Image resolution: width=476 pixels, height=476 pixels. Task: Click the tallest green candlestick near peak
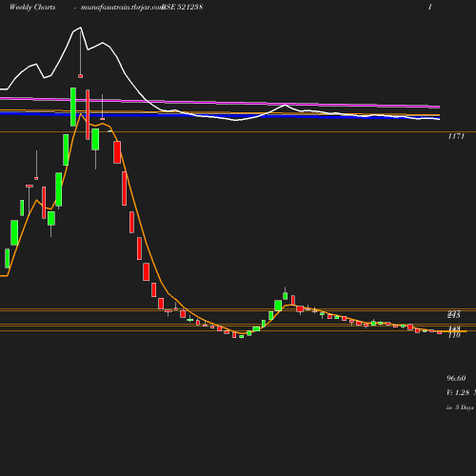click(73, 107)
